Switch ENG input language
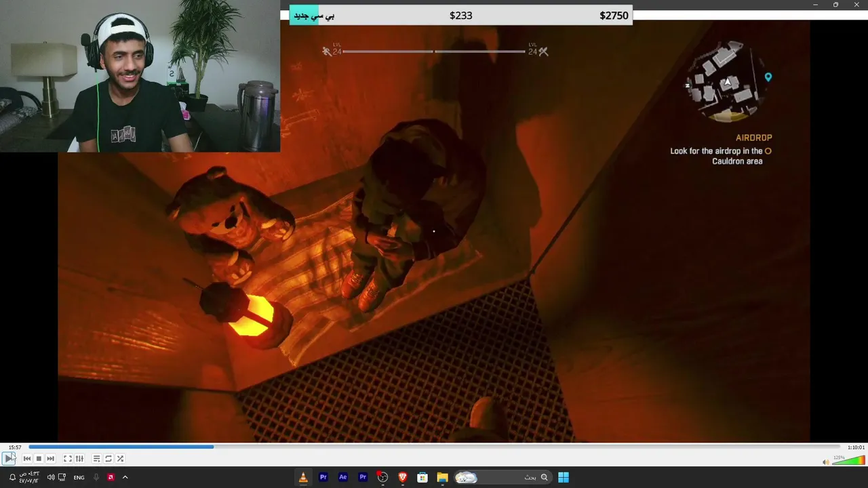Screen dimensions: 868x488 click(x=79, y=477)
